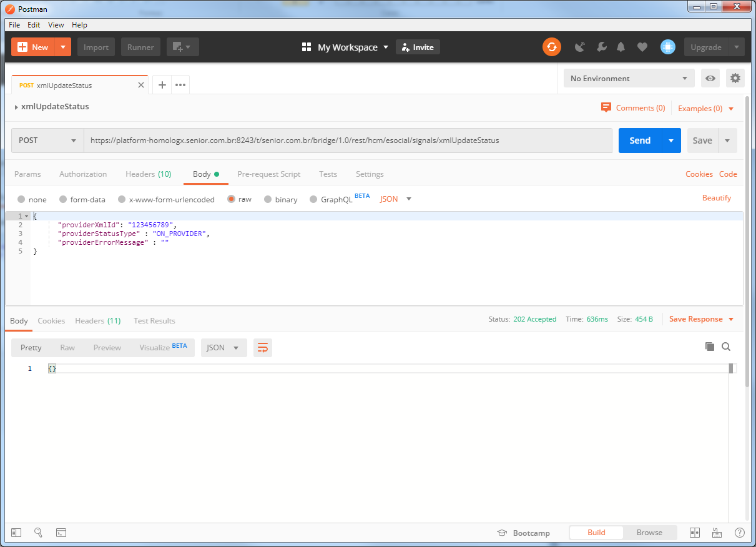Select the raw body type

[231, 199]
